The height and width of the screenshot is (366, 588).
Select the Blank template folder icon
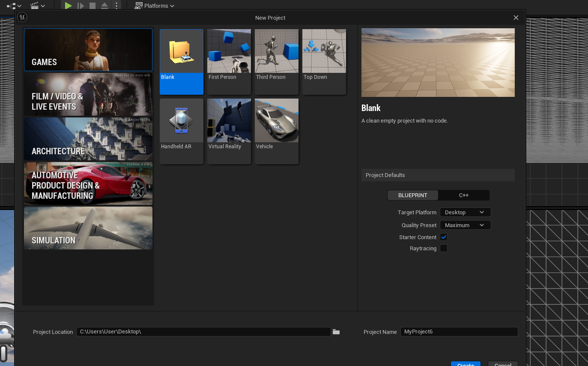tap(182, 51)
